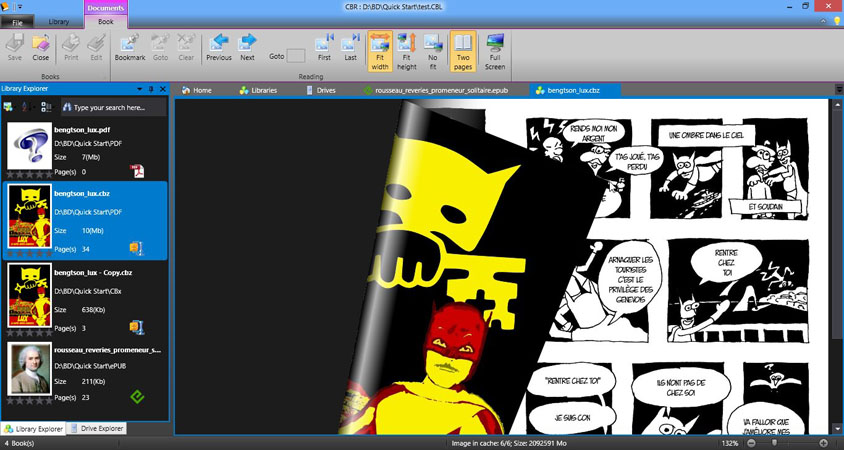
Task: Click the 4 Book(s) status text
Action: (18, 443)
